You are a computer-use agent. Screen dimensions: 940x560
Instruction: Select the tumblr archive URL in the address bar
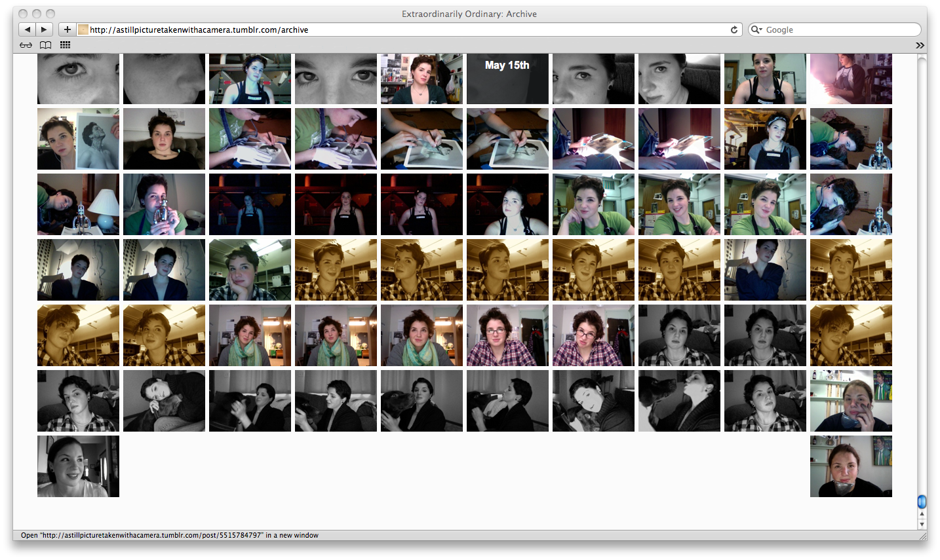(x=199, y=29)
